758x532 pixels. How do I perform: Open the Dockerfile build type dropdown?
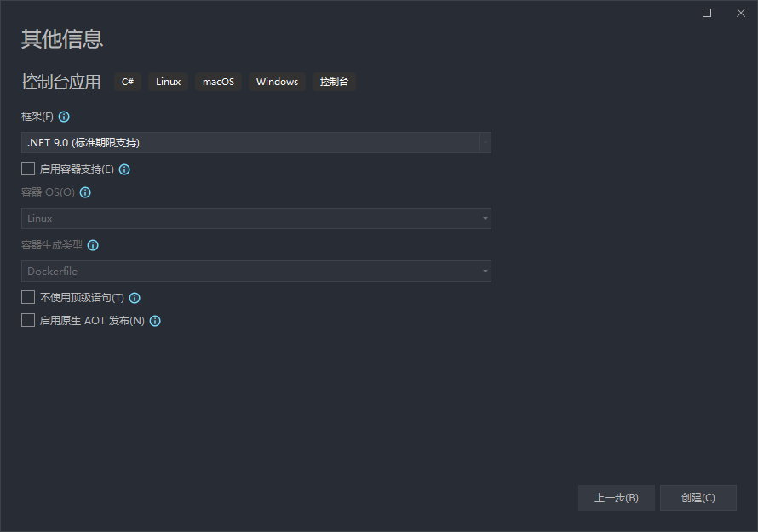[256, 271]
